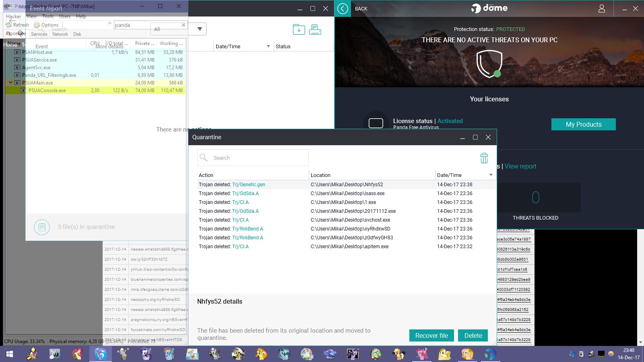Click the PSANHost.exe process icon

17,52
